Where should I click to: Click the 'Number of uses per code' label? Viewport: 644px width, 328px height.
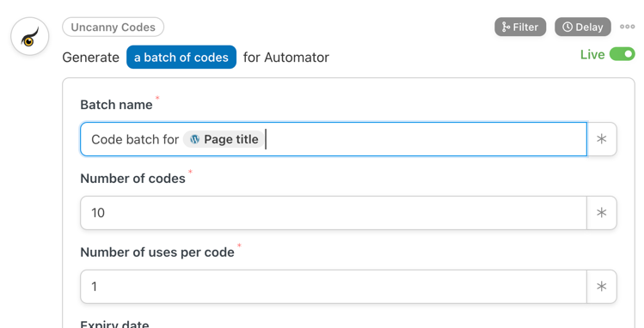tap(157, 252)
